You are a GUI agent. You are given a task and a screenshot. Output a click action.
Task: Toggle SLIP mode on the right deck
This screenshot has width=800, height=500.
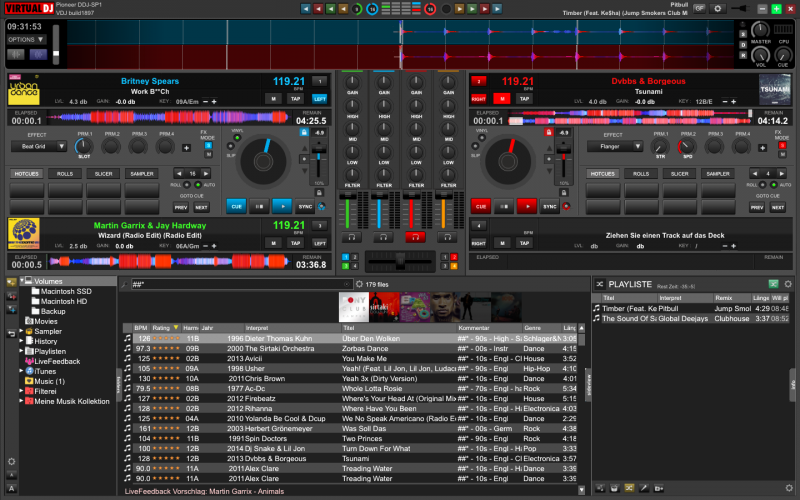[x=476, y=146]
